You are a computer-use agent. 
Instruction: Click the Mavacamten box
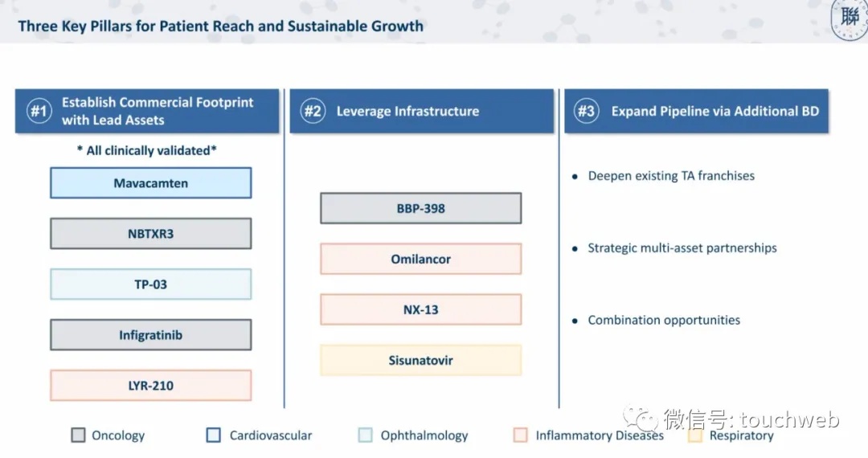[150, 183]
